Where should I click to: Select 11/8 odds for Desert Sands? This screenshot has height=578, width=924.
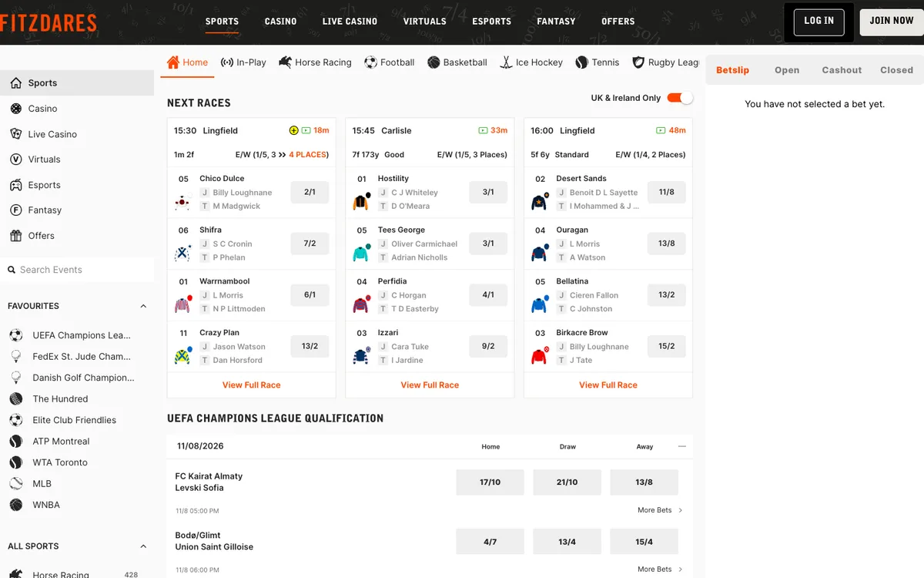[667, 192]
